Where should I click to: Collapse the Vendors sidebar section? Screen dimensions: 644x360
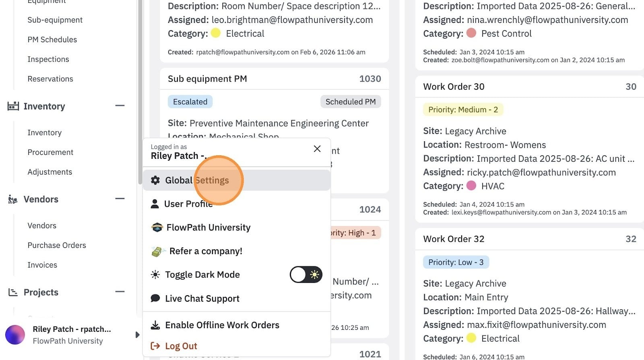point(120,199)
